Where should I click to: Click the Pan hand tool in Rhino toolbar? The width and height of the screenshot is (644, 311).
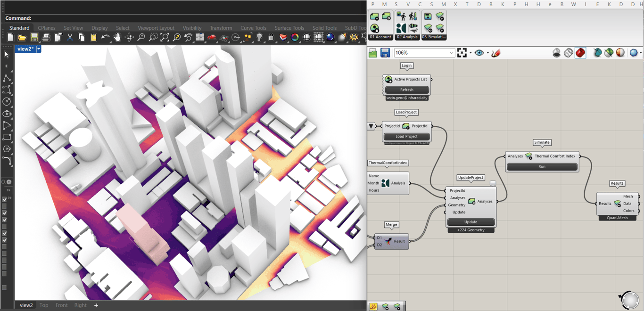click(x=117, y=37)
